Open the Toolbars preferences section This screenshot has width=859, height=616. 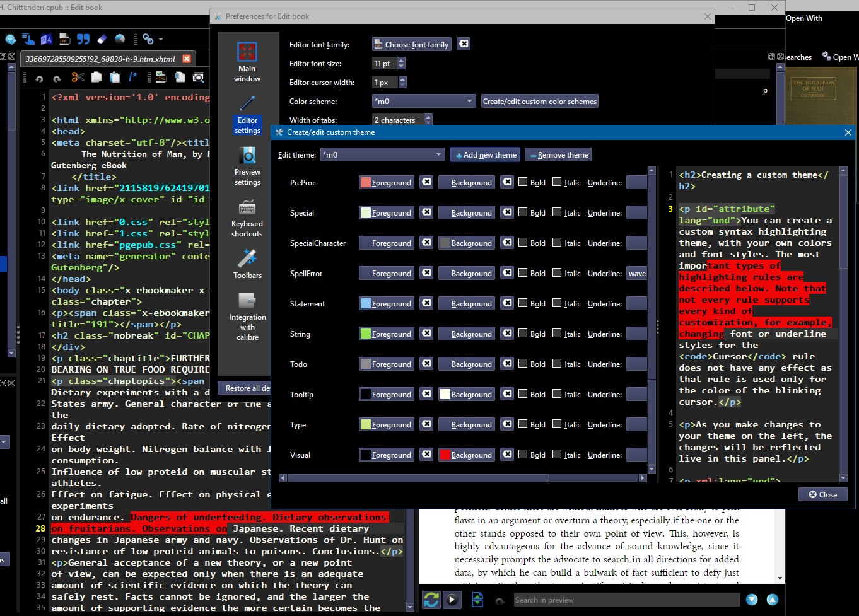pos(247,264)
